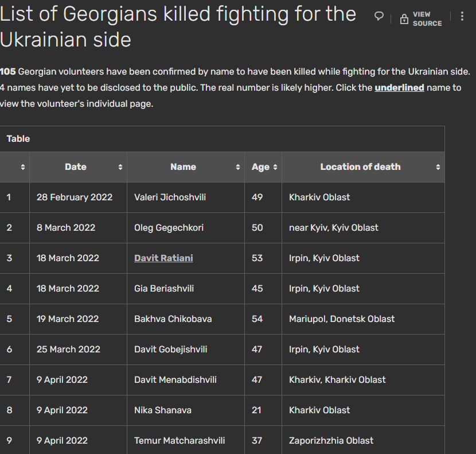
Task: Click Irpin, Kyiv Oblast in Gia Beriashvili row
Action: tap(324, 288)
